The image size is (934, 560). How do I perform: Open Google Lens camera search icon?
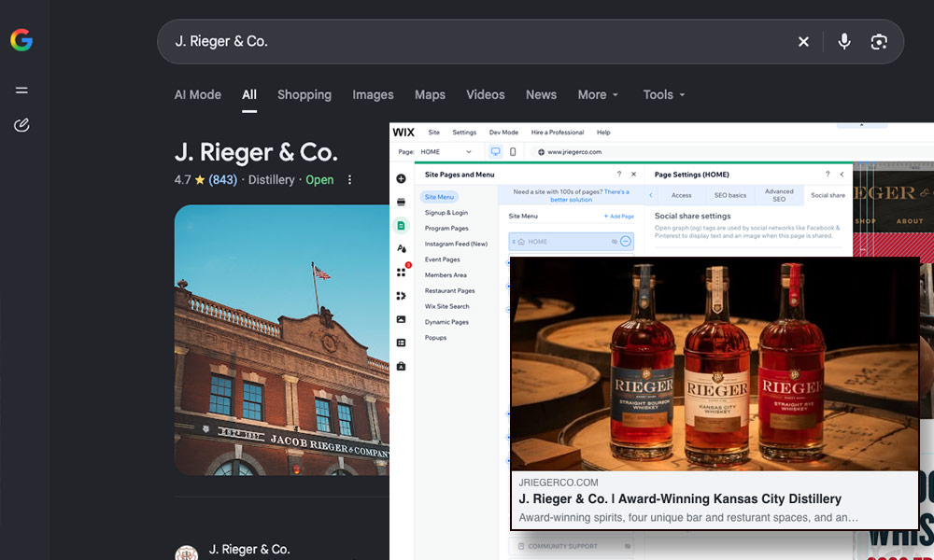(x=879, y=42)
